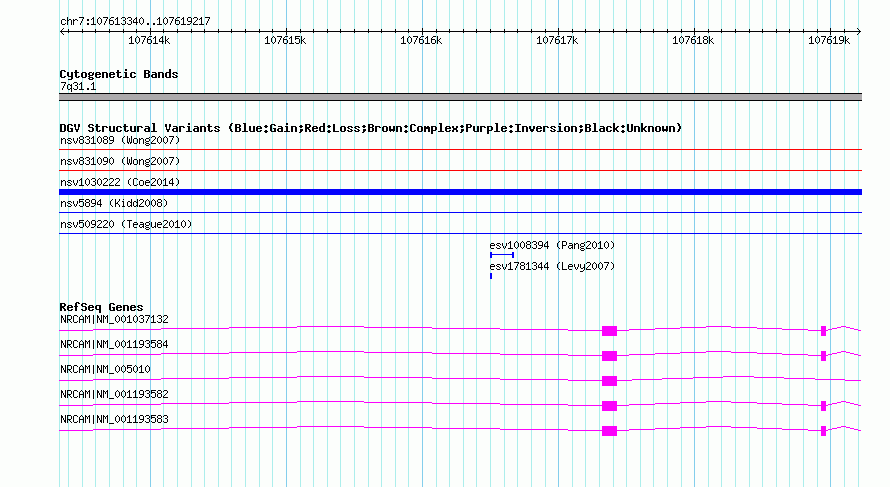
Task: Click the 107619k ruler tick label
Action: pos(829,40)
